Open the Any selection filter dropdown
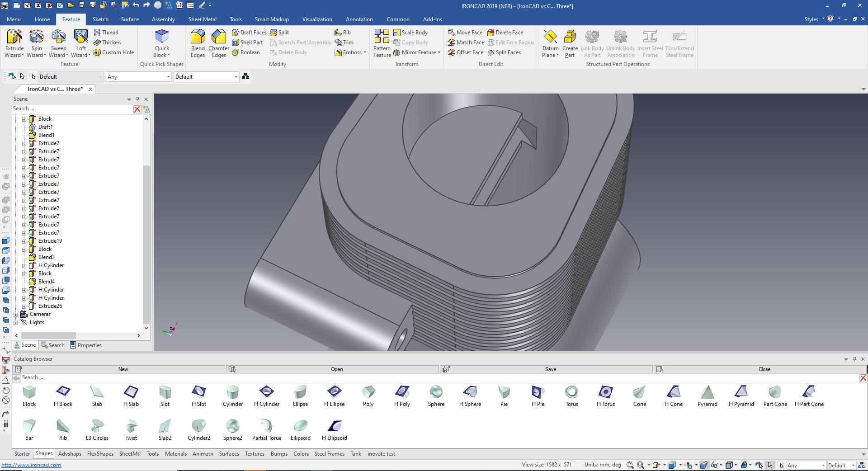 tap(168, 77)
